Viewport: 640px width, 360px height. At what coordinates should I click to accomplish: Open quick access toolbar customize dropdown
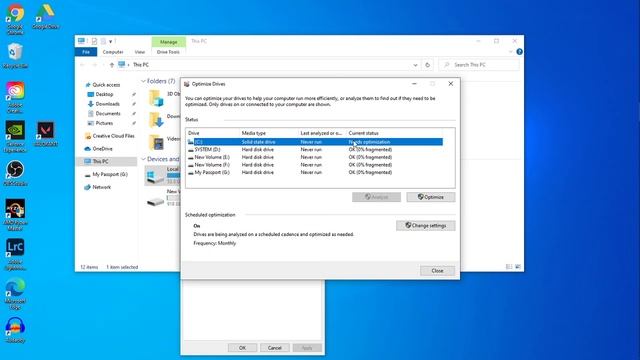coord(111,41)
